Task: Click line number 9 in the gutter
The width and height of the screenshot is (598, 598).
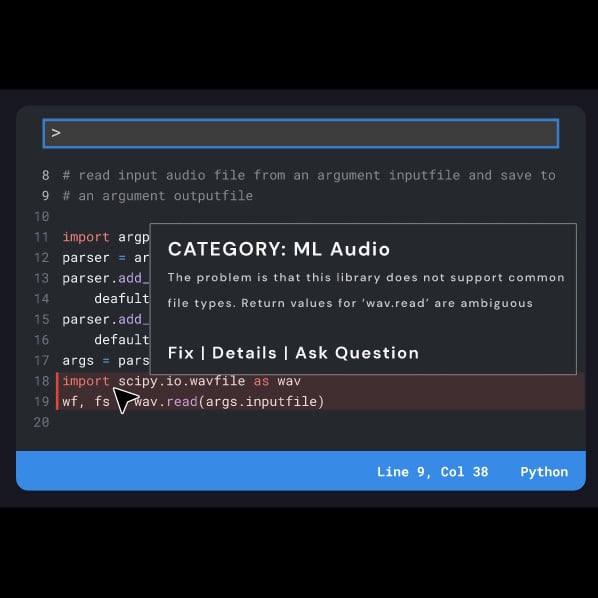Action: [x=45, y=196]
